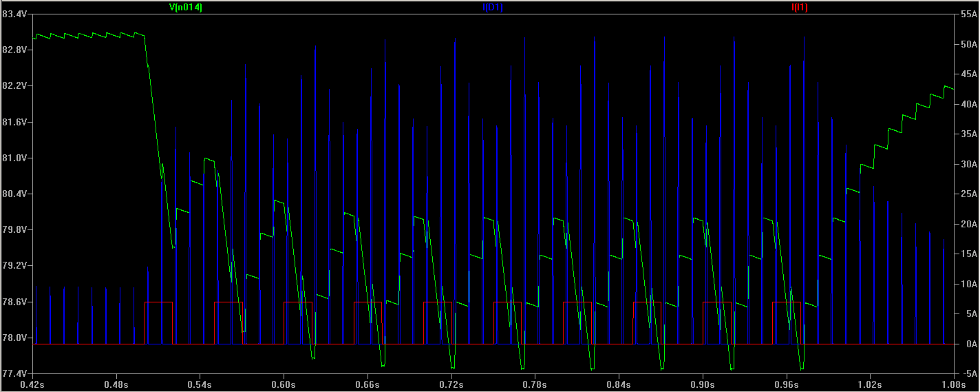Screen dimensions: 980x392
Task: Click the 81.6V left axis label
Action: (x=14, y=122)
